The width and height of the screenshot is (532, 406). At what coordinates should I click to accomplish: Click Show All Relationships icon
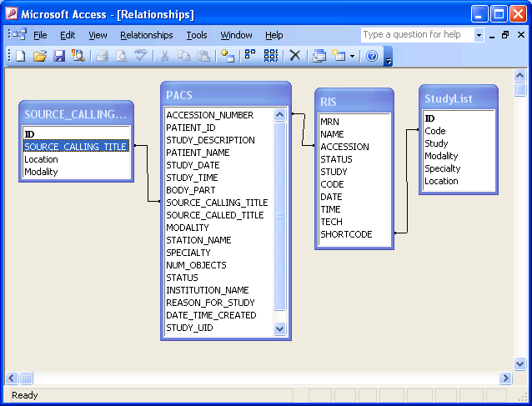pos(271,56)
